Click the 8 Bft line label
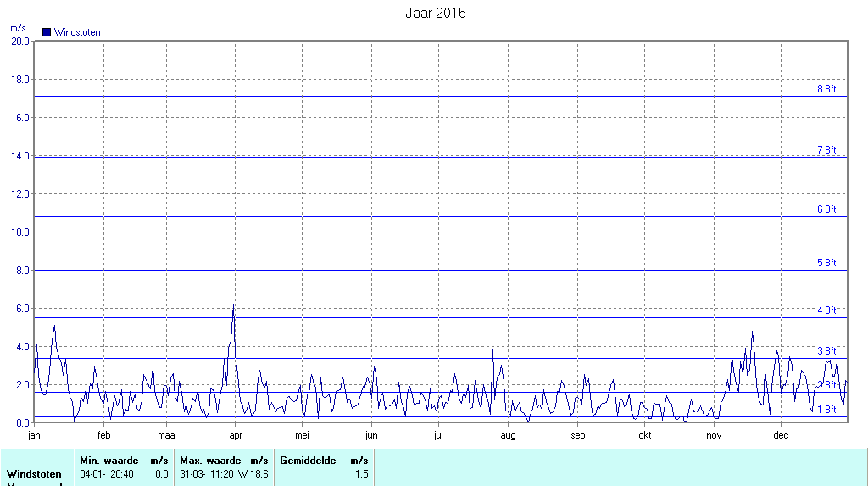 click(x=826, y=89)
